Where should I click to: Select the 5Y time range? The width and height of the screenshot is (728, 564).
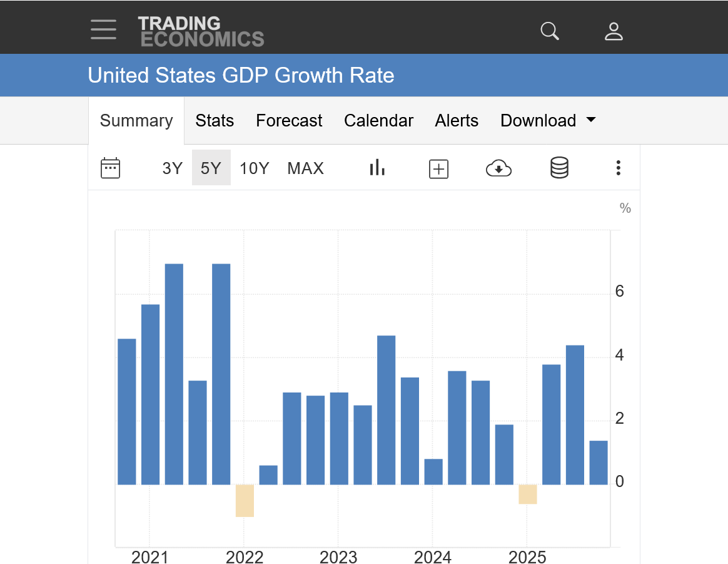click(x=211, y=168)
